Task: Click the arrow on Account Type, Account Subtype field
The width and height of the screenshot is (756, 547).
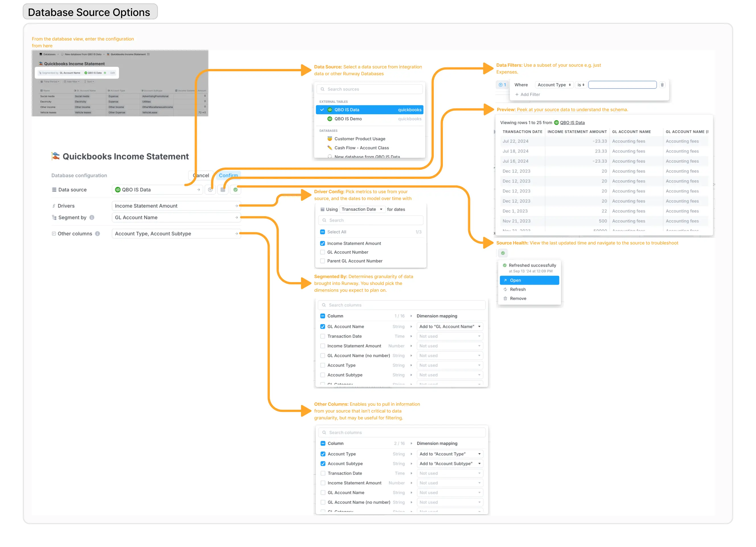Action: coord(236,234)
